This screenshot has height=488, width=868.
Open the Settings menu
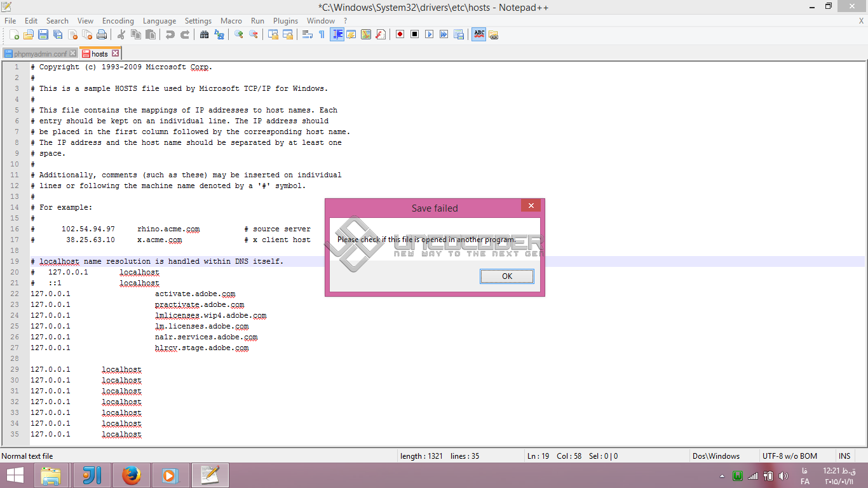pos(198,20)
